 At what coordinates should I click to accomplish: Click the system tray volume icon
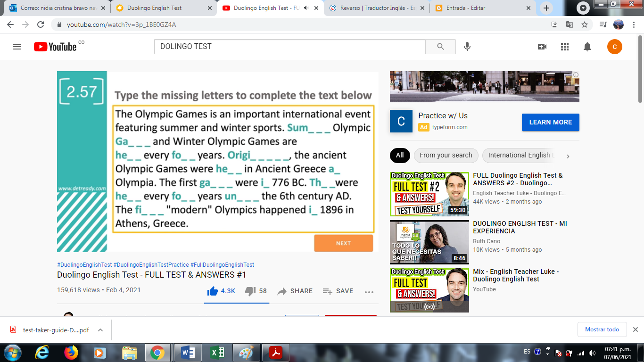pos(592,353)
